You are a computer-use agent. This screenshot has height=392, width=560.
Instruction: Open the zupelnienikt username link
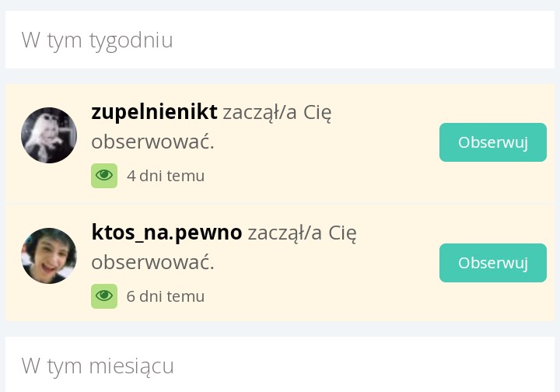pyautogui.click(x=154, y=112)
